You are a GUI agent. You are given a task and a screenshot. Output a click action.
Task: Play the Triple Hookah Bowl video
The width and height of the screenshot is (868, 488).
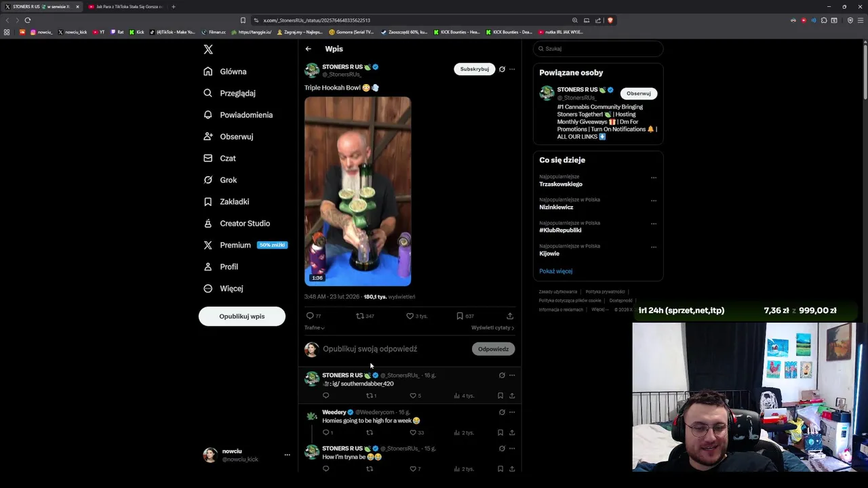[x=357, y=191]
